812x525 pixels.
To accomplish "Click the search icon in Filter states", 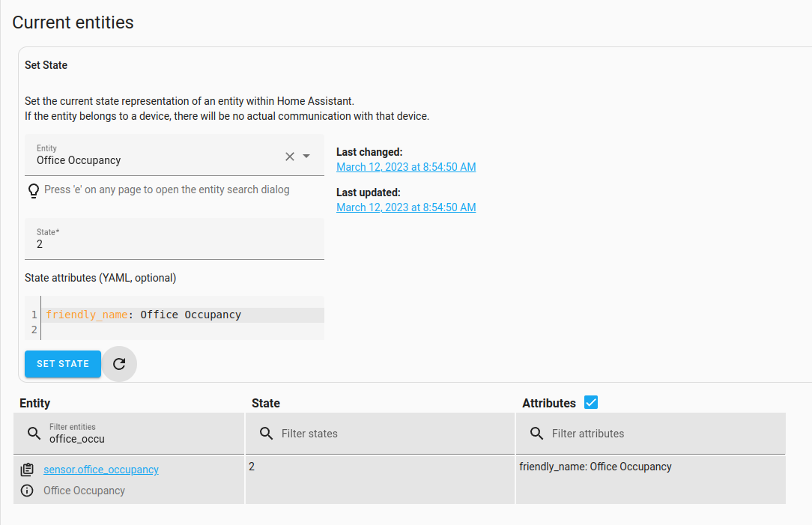I will pyautogui.click(x=266, y=433).
